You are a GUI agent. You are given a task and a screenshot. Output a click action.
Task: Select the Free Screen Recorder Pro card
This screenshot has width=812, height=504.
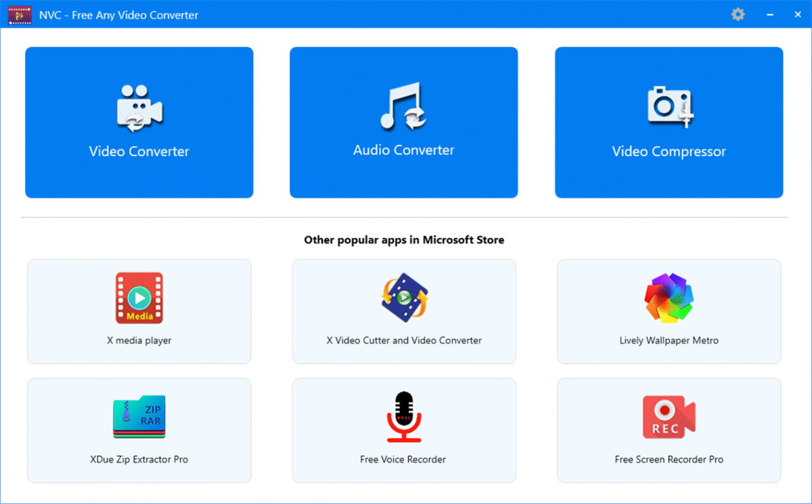[669, 430]
